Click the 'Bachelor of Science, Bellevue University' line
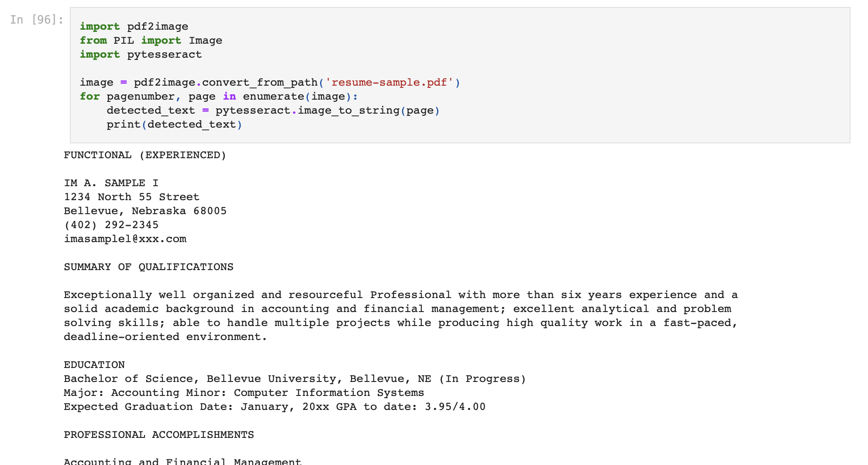This screenshot has height=465, width=868. tap(295, 379)
